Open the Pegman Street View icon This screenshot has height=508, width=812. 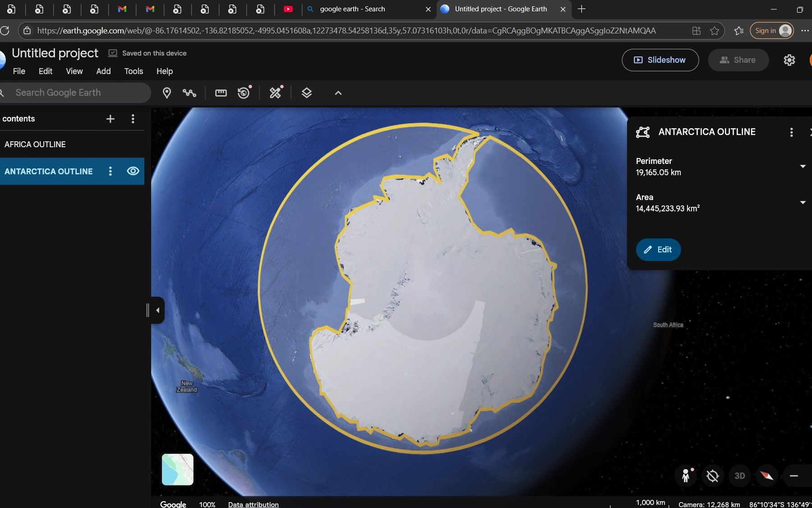[686, 475]
